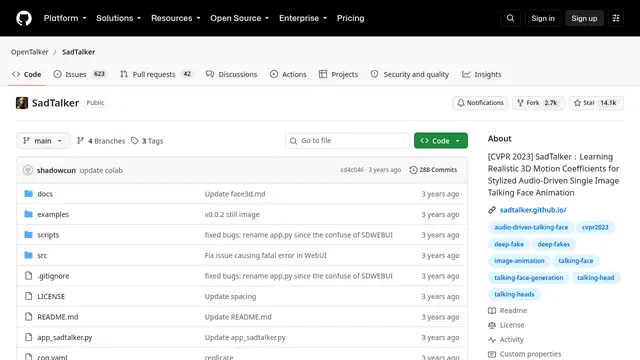Viewport: 640px width, 360px height.
Task: Expand the Resources menu
Action: pos(176,18)
